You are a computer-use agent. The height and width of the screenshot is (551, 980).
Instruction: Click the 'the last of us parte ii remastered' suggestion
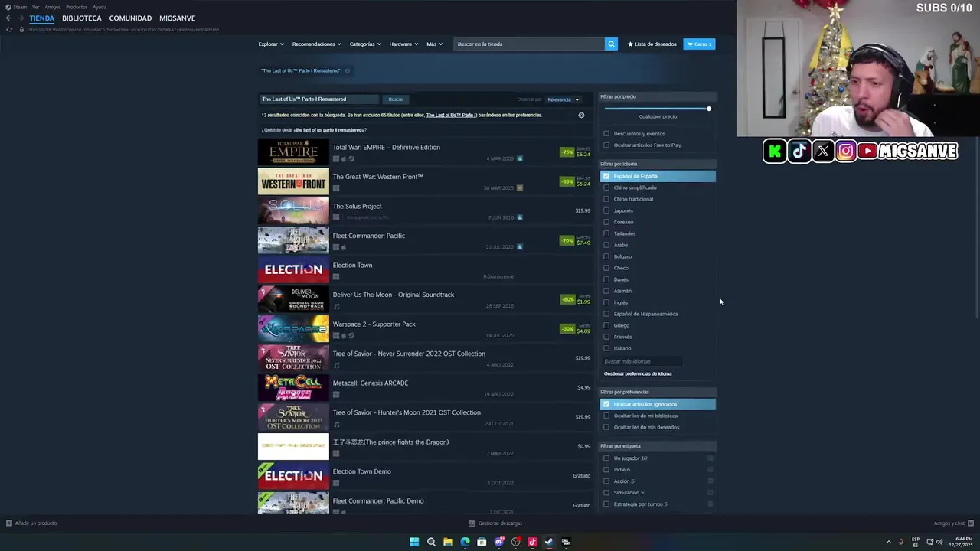pyautogui.click(x=329, y=130)
